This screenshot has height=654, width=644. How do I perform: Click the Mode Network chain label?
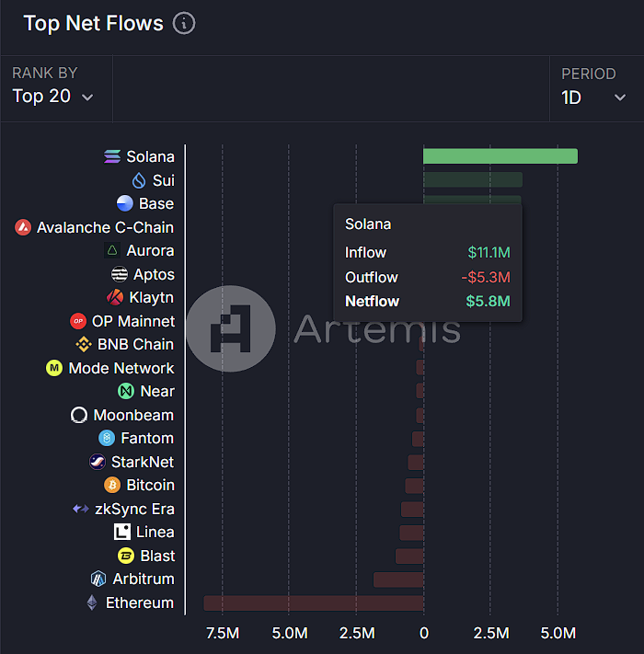(121, 368)
